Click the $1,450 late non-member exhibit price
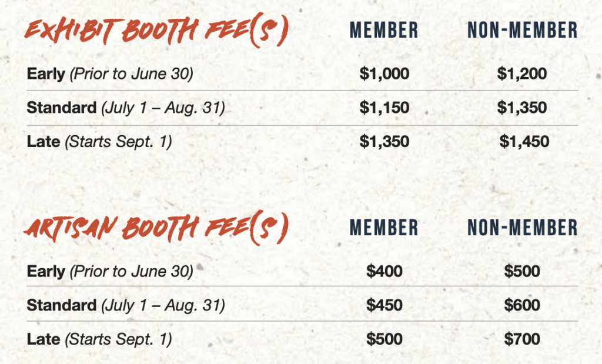This screenshot has width=602, height=364. pos(524,142)
